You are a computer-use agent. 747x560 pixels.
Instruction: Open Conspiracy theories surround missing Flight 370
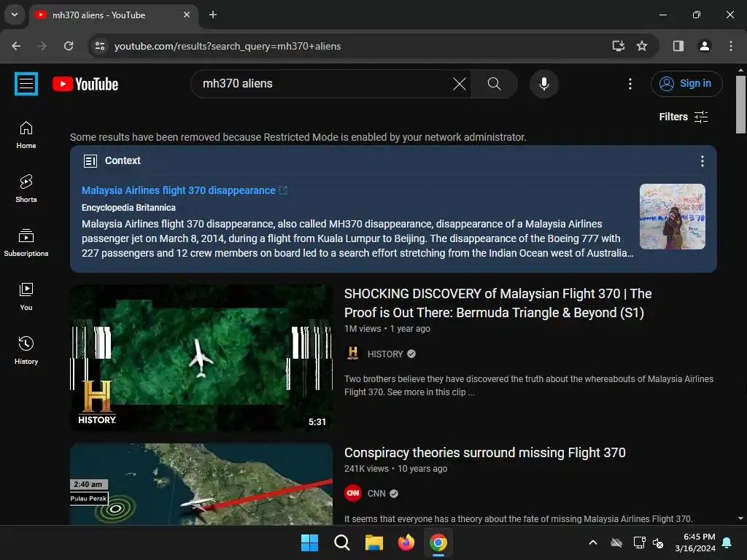[x=485, y=452]
